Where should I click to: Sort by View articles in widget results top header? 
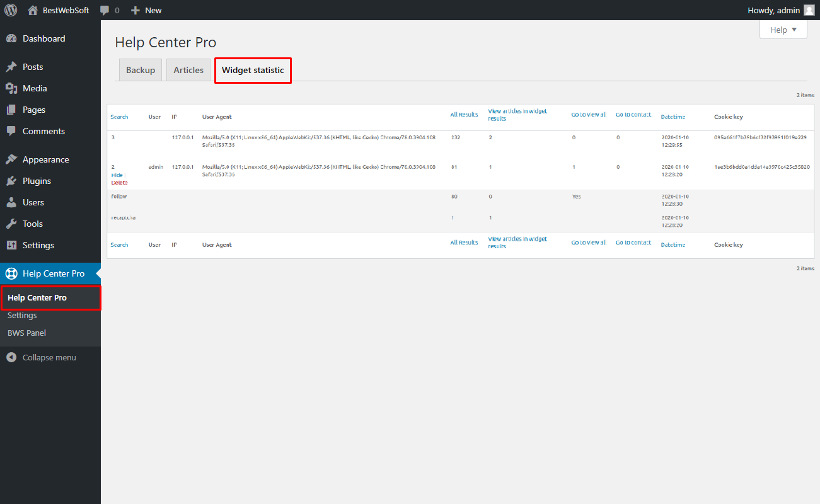click(x=517, y=115)
